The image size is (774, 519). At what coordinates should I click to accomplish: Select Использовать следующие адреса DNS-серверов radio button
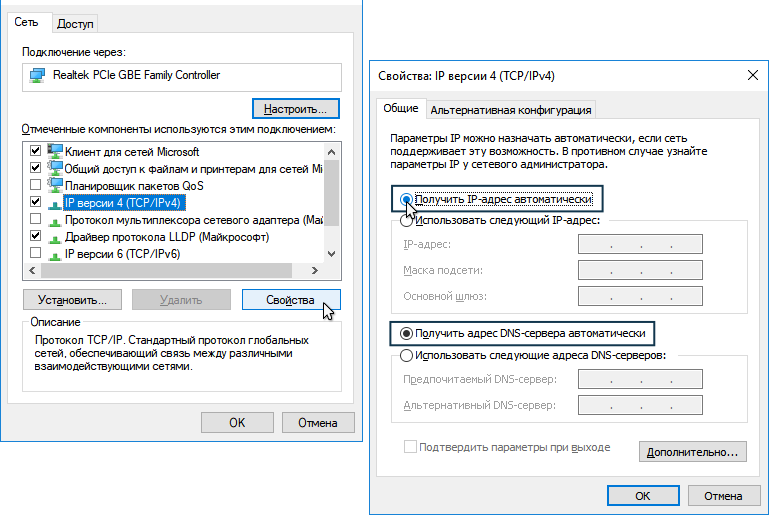point(406,355)
